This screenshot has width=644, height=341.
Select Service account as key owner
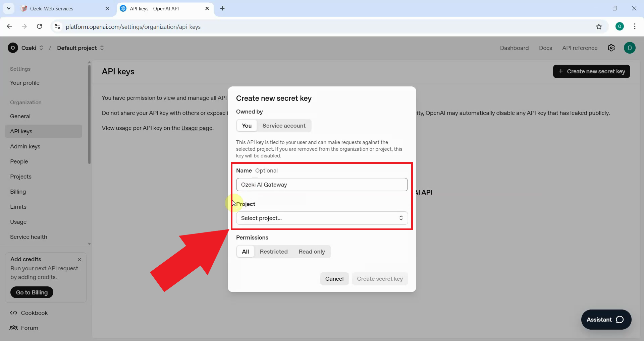click(284, 126)
